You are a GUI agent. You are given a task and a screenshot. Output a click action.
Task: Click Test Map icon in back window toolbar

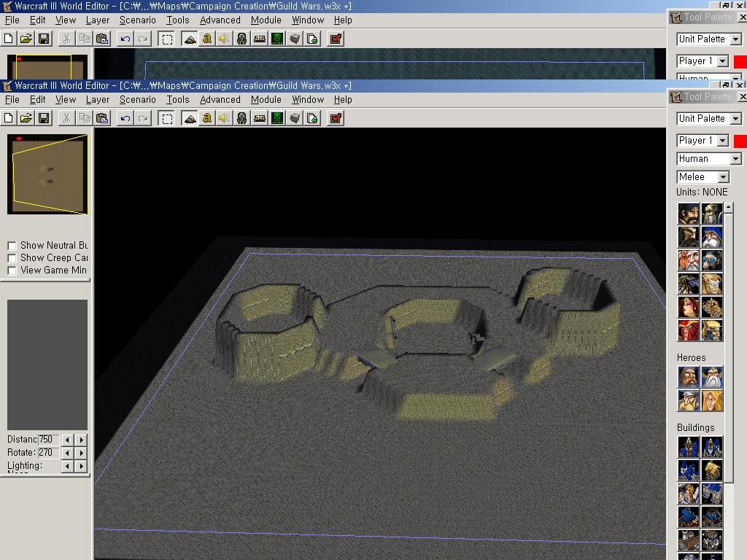point(336,39)
